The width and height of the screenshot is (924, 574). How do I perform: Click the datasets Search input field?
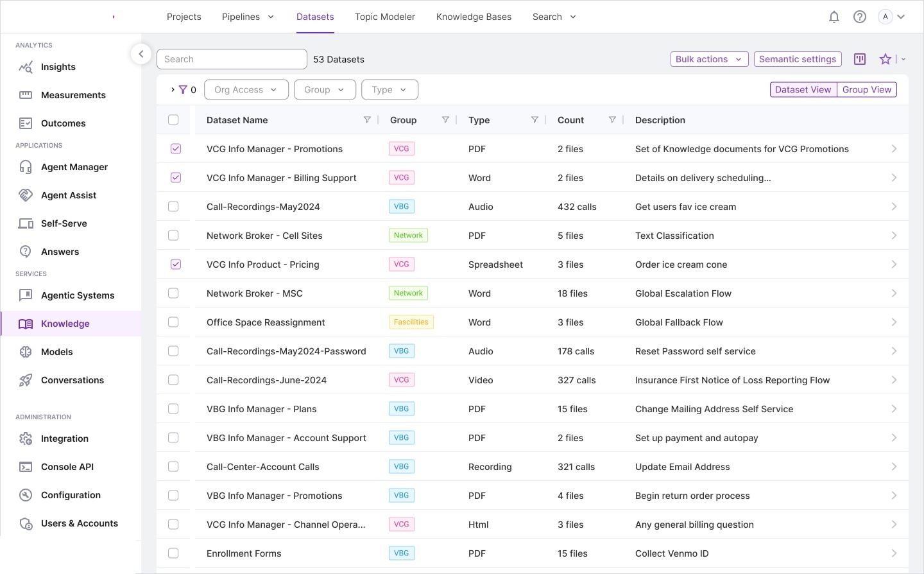click(232, 59)
